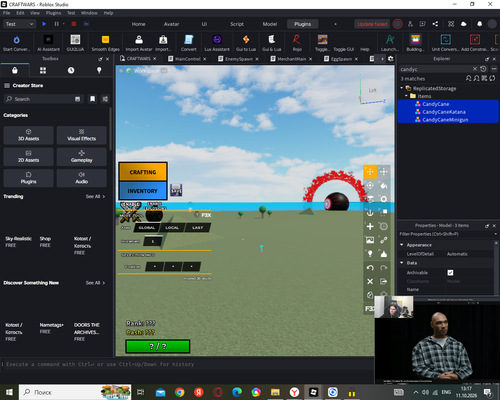Collapse the Appearance properties section

(x=402, y=245)
